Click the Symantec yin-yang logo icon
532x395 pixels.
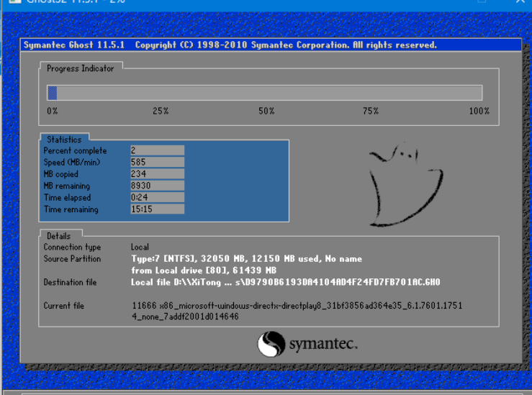(271, 344)
